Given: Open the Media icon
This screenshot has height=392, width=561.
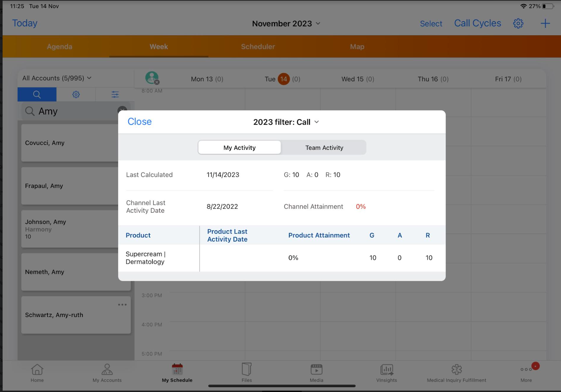Looking at the screenshot, I should point(316,372).
